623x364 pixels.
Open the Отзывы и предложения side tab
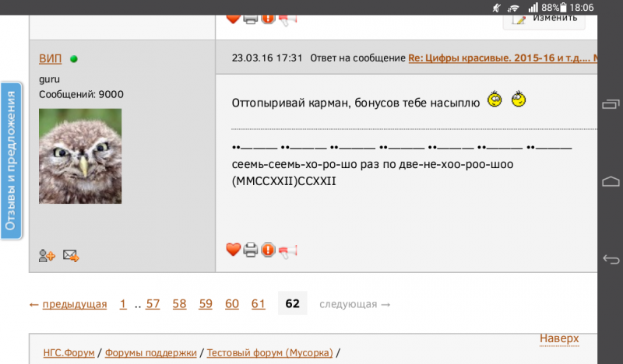tap(11, 161)
